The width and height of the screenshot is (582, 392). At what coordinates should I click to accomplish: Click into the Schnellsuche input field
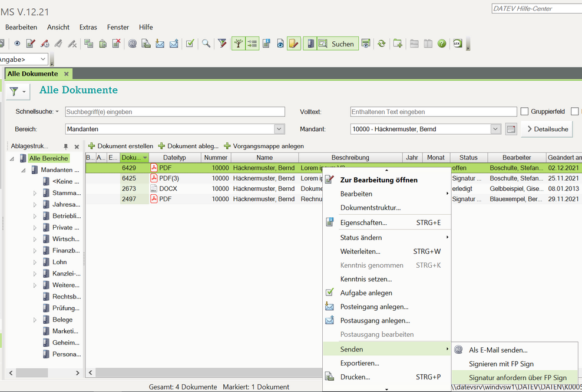[x=174, y=112]
